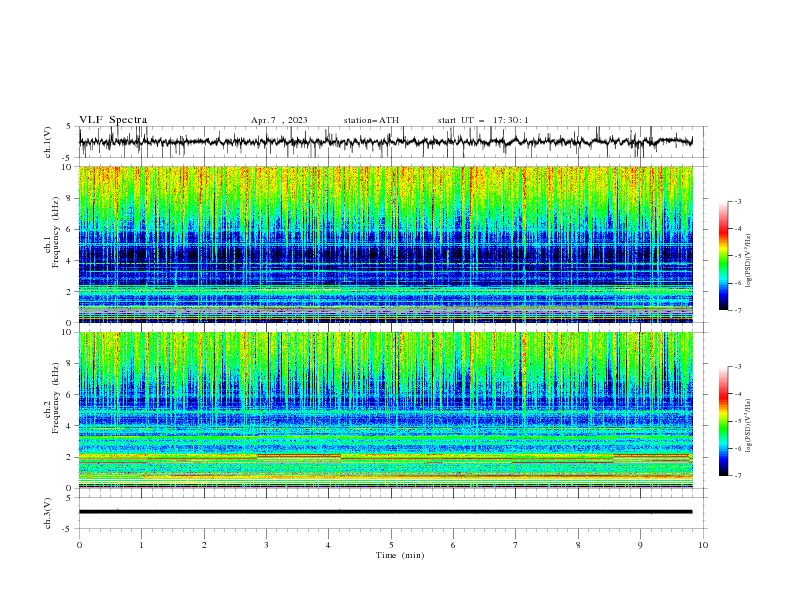This screenshot has width=792, height=612.
Task: Select the "start UT = 17:30:1" text
Action: pyautogui.click(x=483, y=120)
